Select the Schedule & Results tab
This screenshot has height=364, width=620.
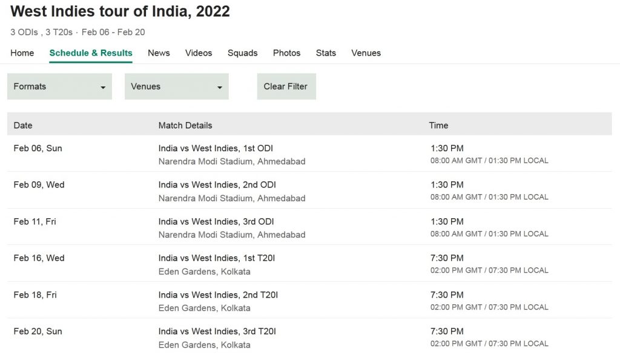(x=91, y=53)
